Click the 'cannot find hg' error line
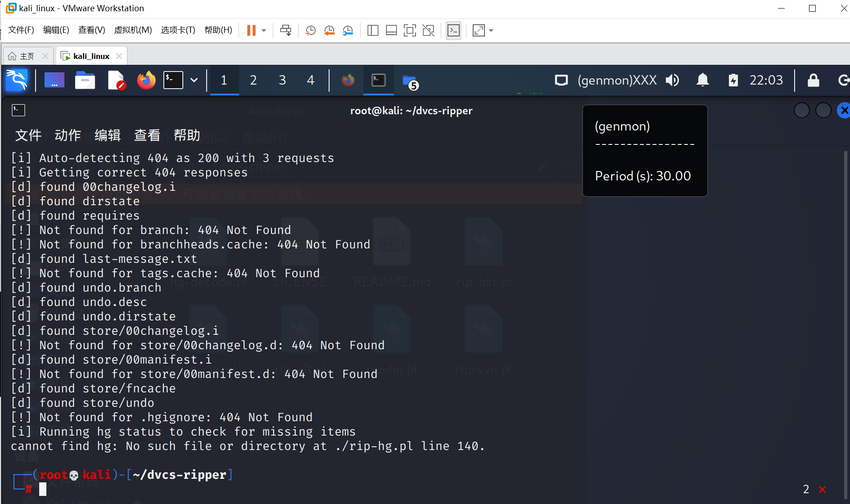The height and width of the screenshot is (504, 850). 248,446
